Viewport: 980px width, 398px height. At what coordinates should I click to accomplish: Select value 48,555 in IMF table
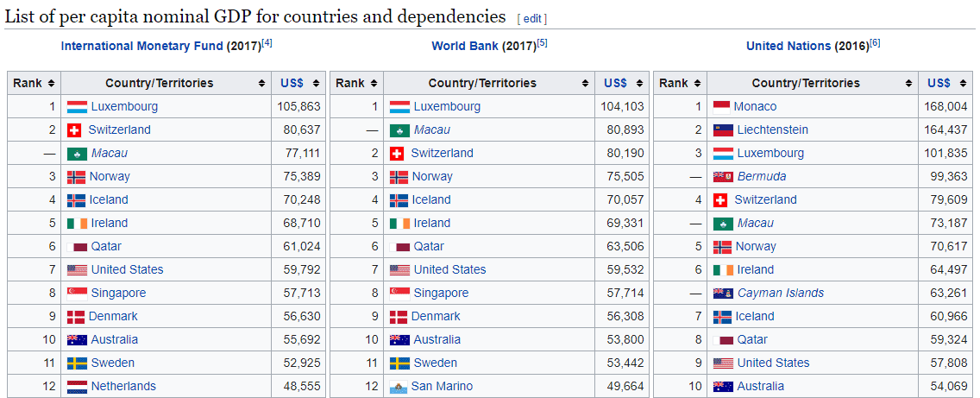tap(301, 387)
